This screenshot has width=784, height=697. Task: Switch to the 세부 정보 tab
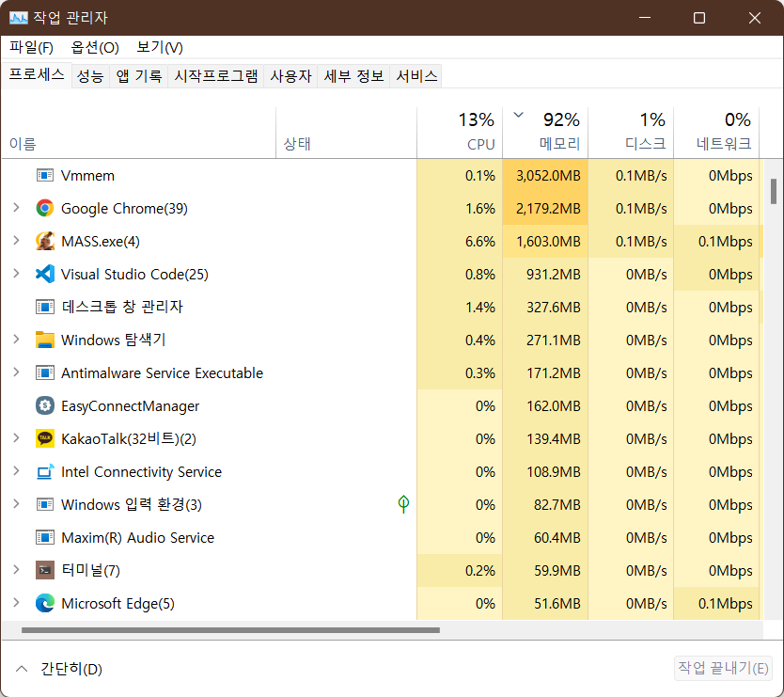point(353,76)
